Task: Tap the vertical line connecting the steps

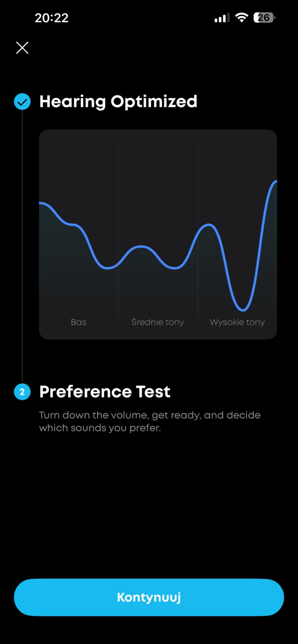Action: 22,246
